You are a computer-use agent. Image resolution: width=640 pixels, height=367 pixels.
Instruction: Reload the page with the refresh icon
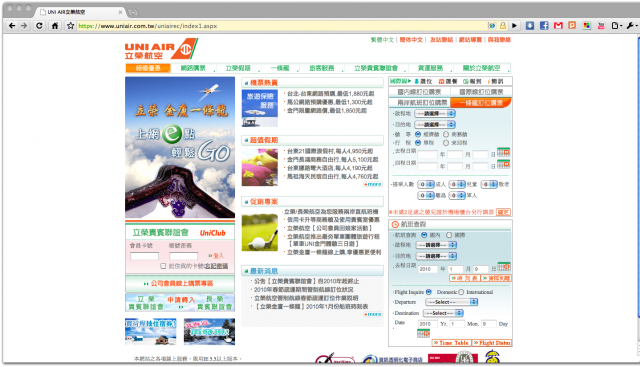39,26
